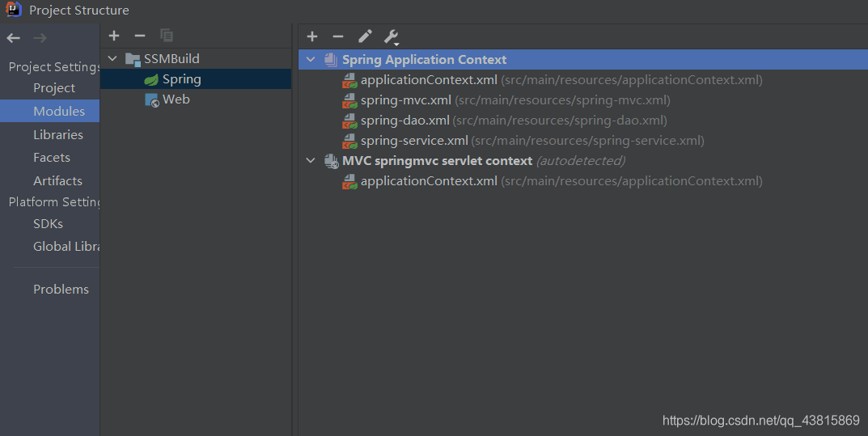The height and width of the screenshot is (436, 868).
Task: Remove the selected Spring context fileset
Action: (338, 36)
